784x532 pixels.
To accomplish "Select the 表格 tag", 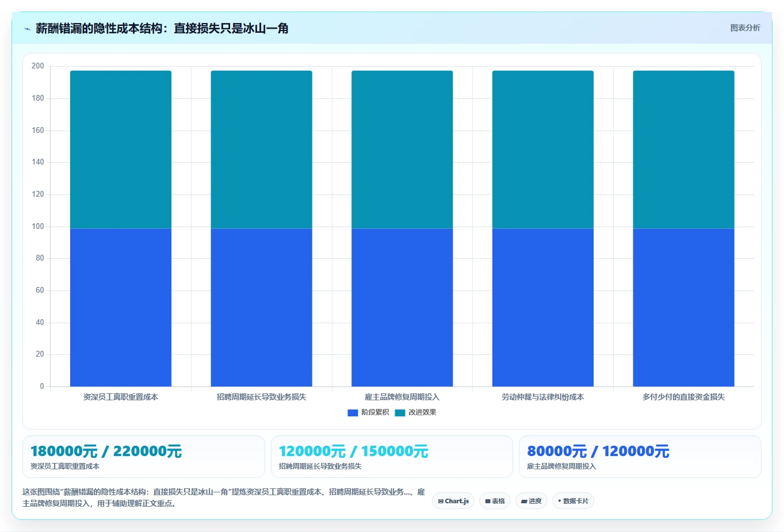I will [495, 501].
